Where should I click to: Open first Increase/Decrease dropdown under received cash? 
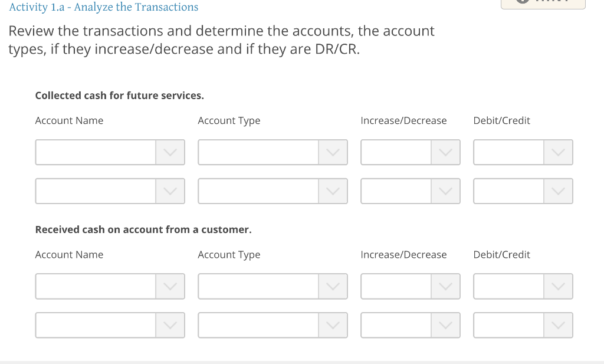[447, 286]
